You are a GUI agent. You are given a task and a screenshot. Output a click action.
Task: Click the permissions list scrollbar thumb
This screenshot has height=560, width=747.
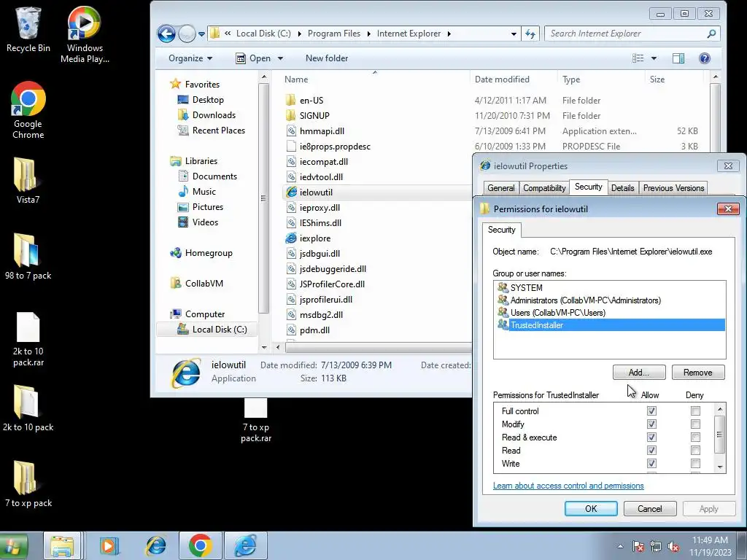pyautogui.click(x=720, y=435)
